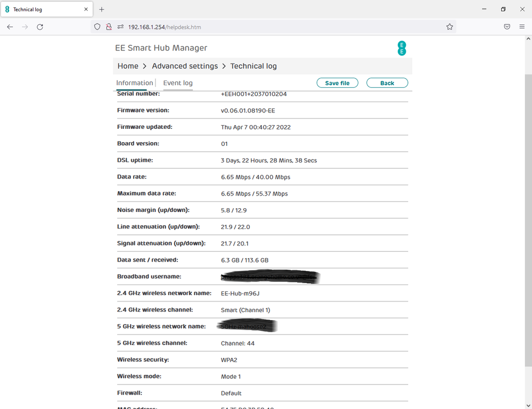
Task: Select the Technical log browser tab
Action: coord(46,10)
